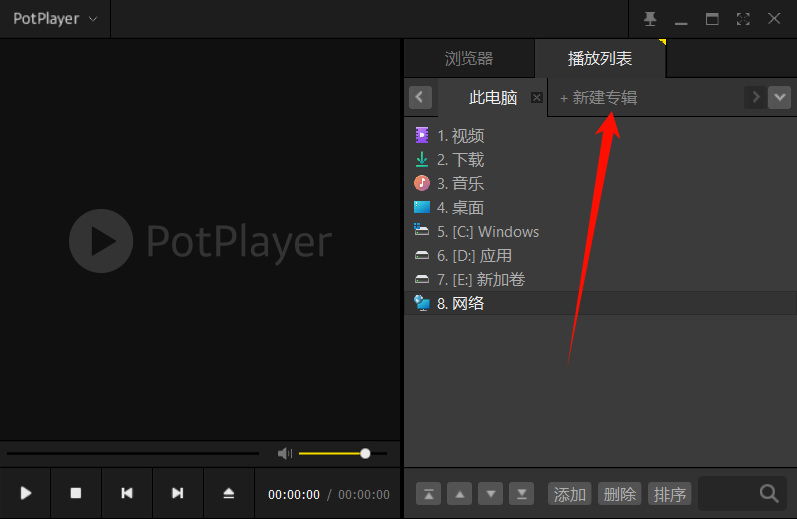
Task: Maximize the PotPlayer window
Action: click(712, 19)
